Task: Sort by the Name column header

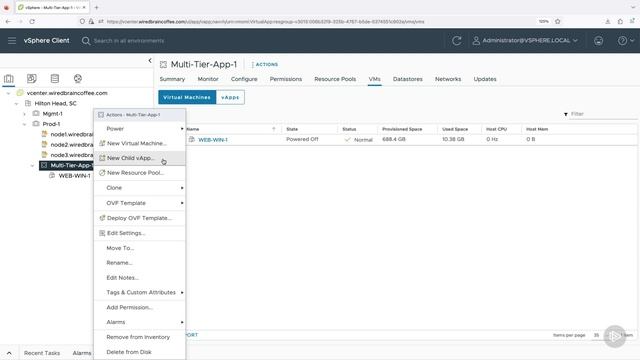Action: pyautogui.click(x=193, y=129)
